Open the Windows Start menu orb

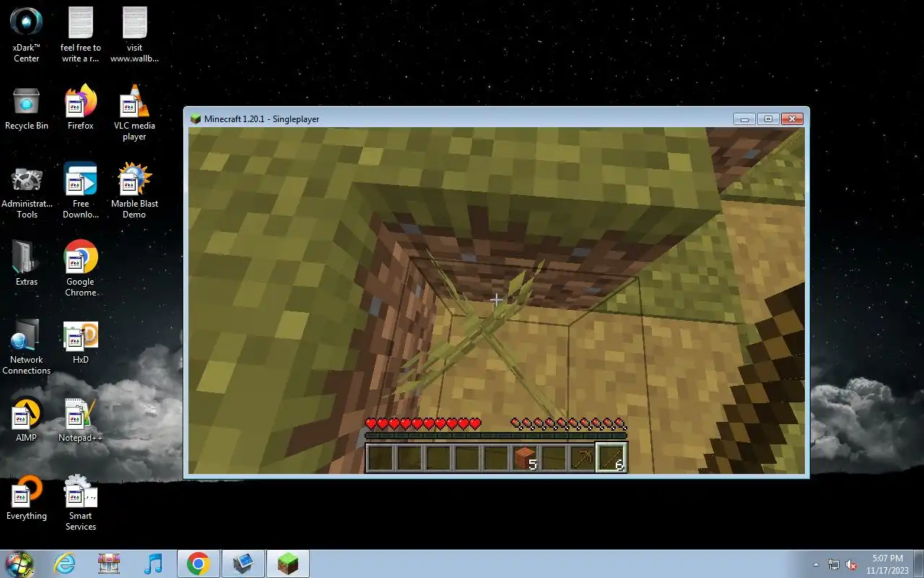[19, 564]
